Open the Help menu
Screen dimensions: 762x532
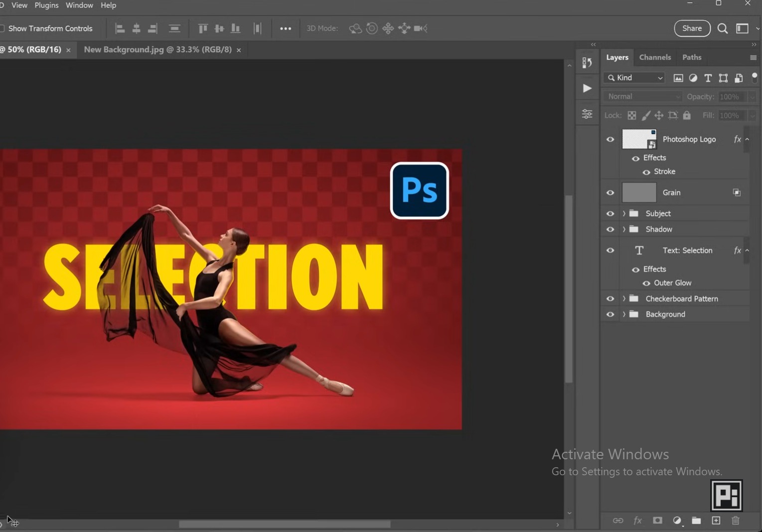(x=108, y=5)
